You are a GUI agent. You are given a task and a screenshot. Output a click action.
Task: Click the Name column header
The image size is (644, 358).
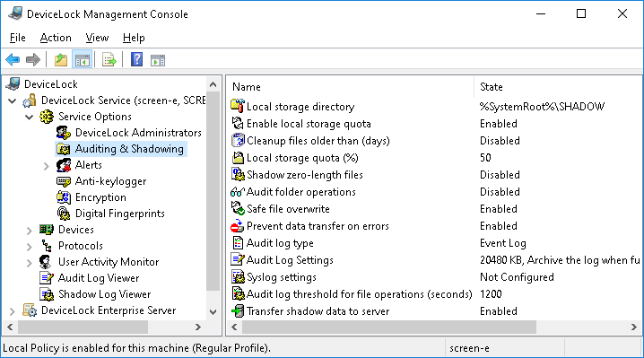pyautogui.click(x=350, y=87)
